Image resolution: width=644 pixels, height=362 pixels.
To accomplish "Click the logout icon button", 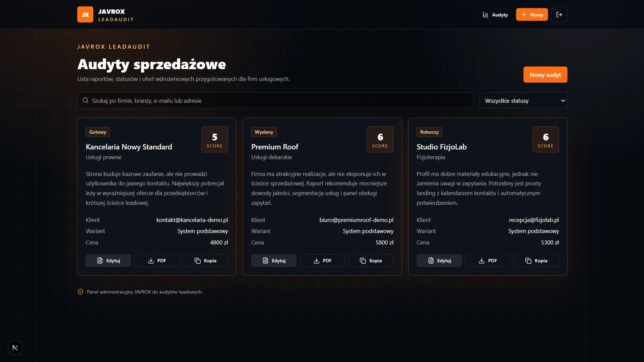I will (x=559, y=15).
